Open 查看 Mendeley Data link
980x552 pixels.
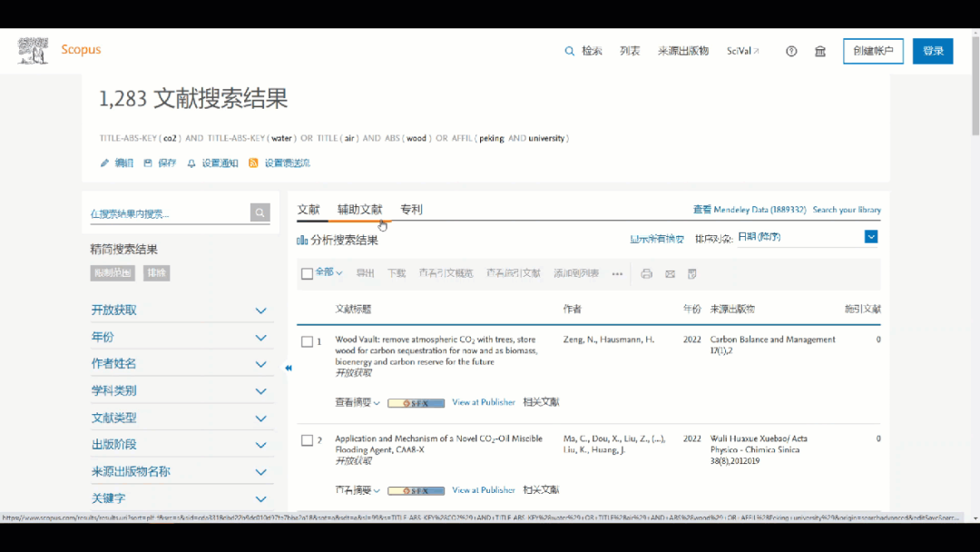tap(750, 210)
